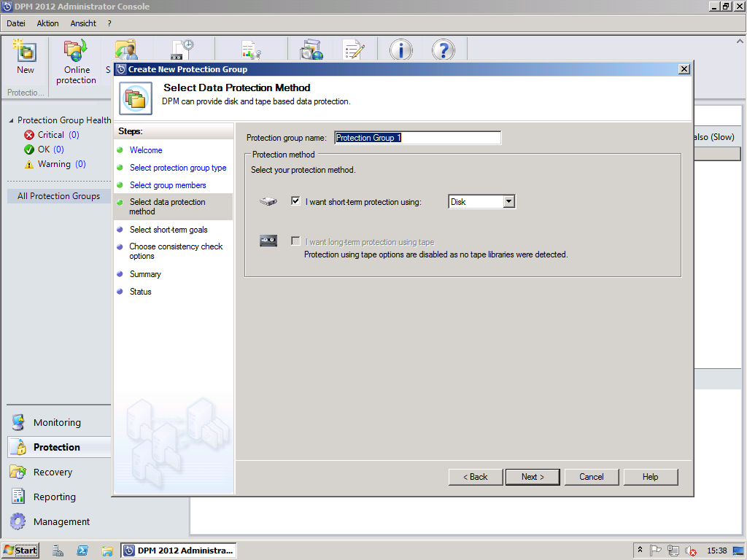Viewport: 747px width, 560px height.
Task: Click the green OK checkmark icon
Action: (x=29, y=149)
